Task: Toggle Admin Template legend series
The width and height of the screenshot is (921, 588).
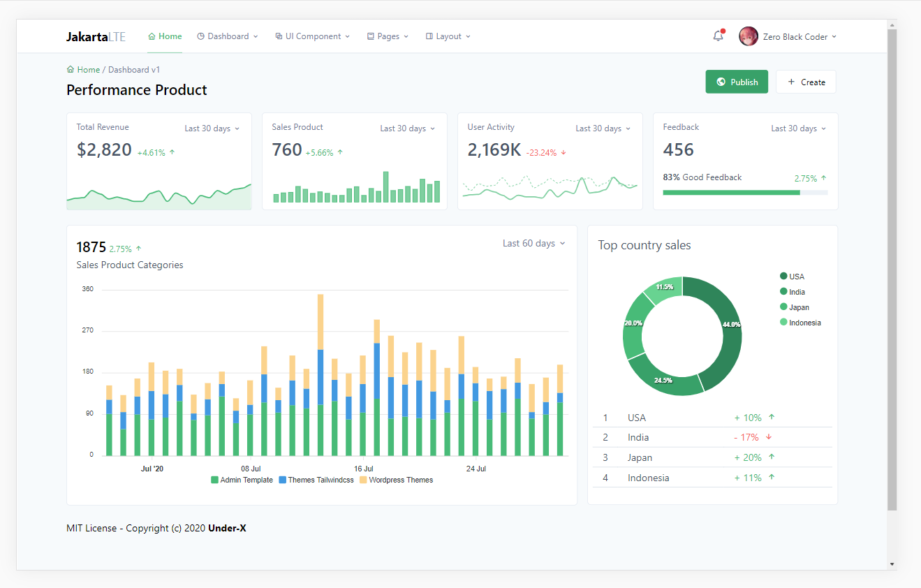Action: pyautogui.click(x=242, y=480)
